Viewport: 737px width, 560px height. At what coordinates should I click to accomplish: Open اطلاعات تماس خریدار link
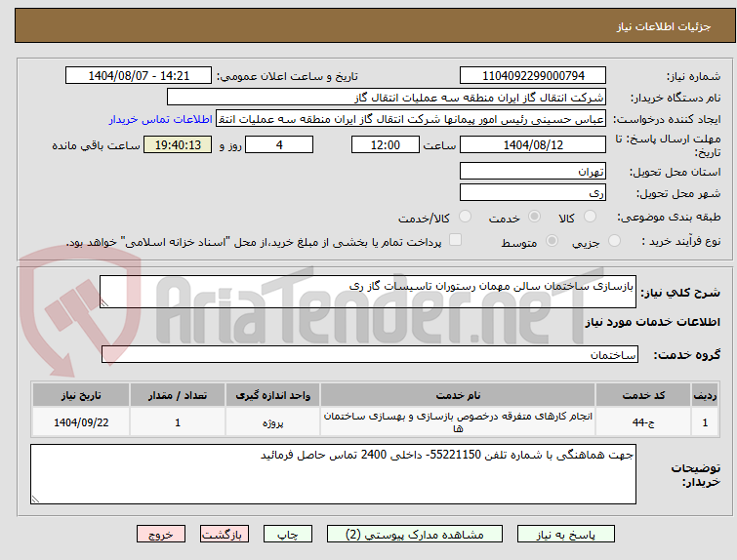[161, 119]
